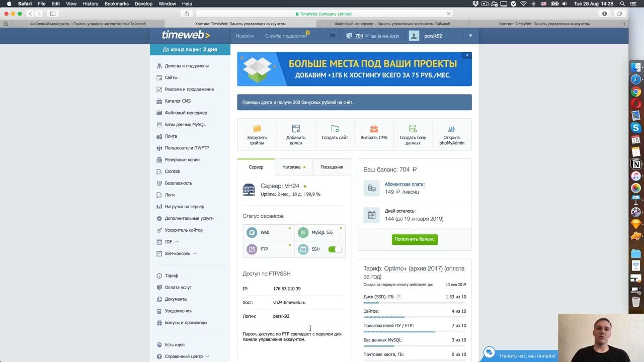This screenshot has width=644, height=362.
Task: Click the Timeweb logo in header
Action: pyautogui.click(x=186, y=35)
